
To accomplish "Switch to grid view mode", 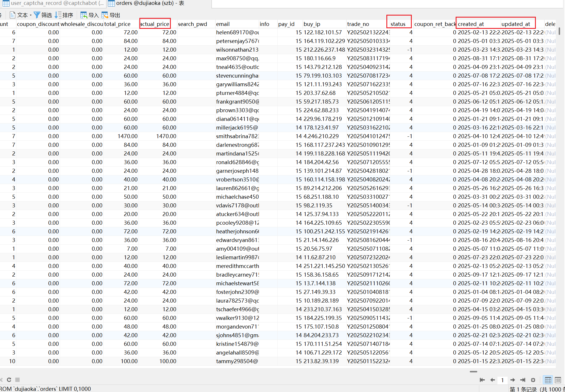I will point(548,380).
